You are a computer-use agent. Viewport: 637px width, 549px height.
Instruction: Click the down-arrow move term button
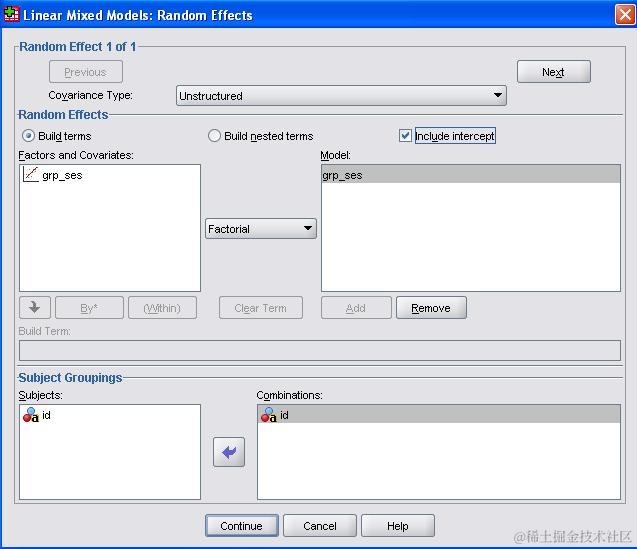pyautogui.click(x=35, y=308)
